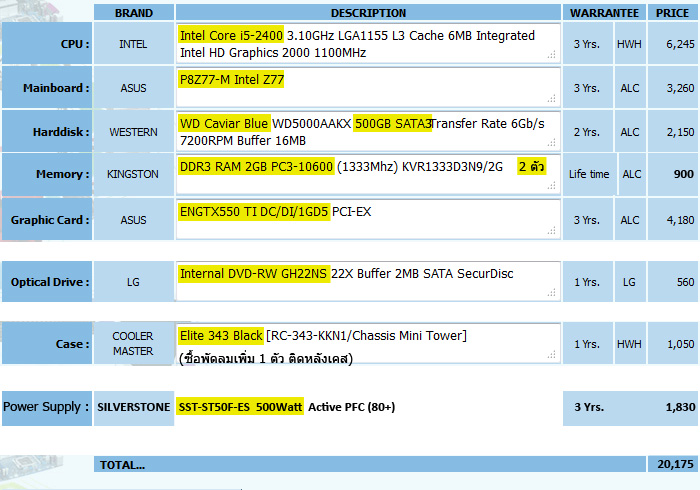Viewport: 700px width, 490px height.
Task: Click the KINGSTON brand cell
Action: click(x=133, y=174)
